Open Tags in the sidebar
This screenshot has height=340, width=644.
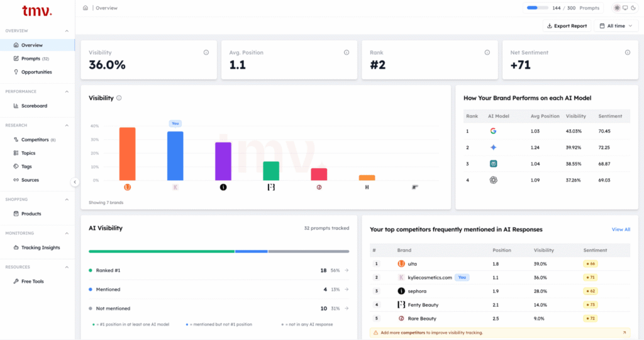23,166
